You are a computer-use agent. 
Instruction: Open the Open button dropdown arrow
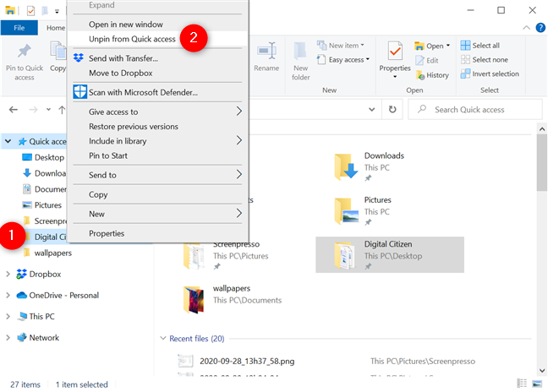[448, 46]
